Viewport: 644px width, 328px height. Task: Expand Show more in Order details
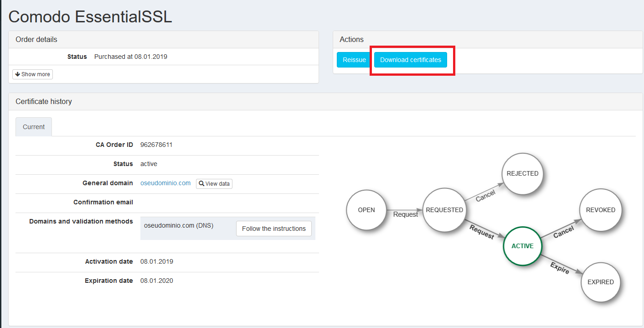[32, 74]
